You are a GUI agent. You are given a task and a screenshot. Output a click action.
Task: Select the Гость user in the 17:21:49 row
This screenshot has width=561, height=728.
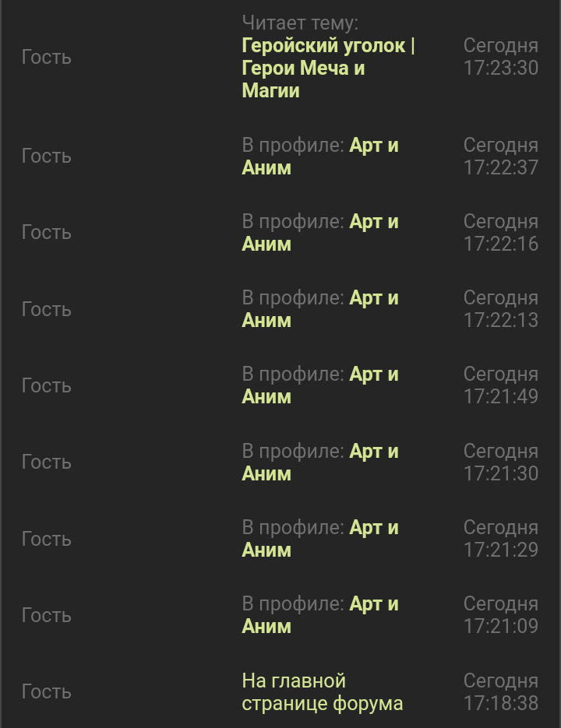point(46,386)
